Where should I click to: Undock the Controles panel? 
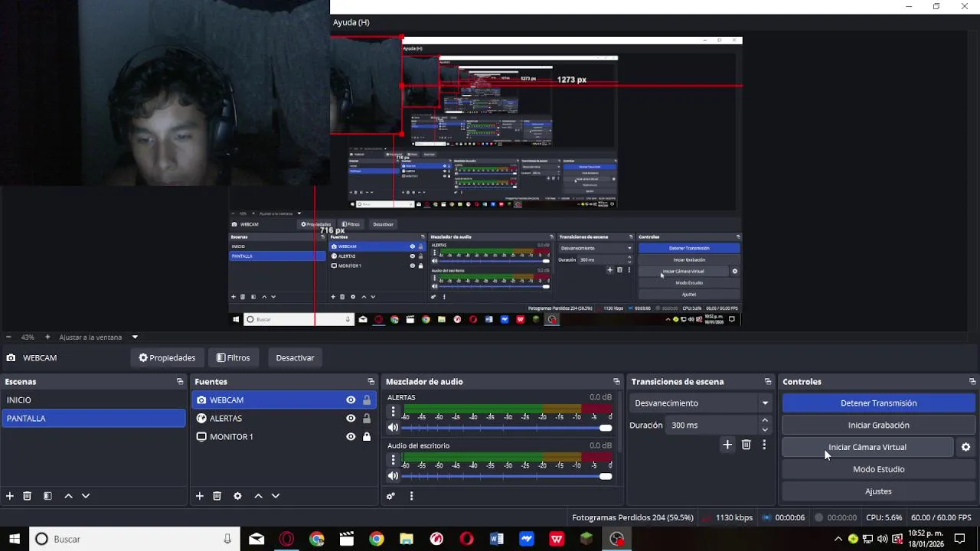point(972,381)
